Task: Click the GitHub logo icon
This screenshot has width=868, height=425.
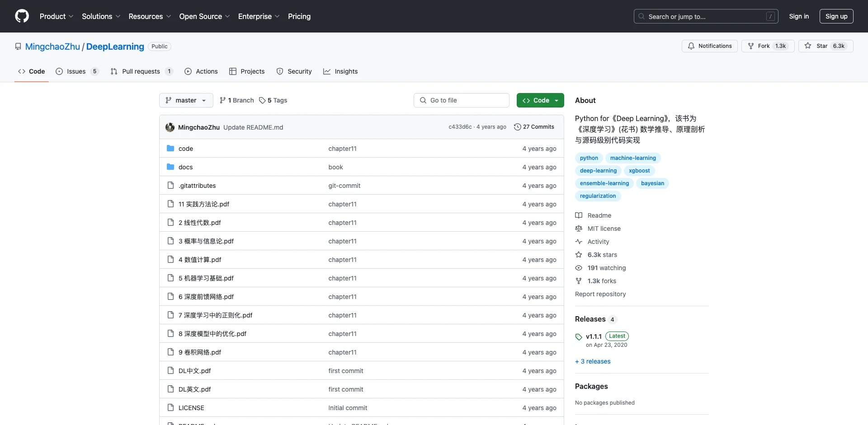Action: point(22,16)
